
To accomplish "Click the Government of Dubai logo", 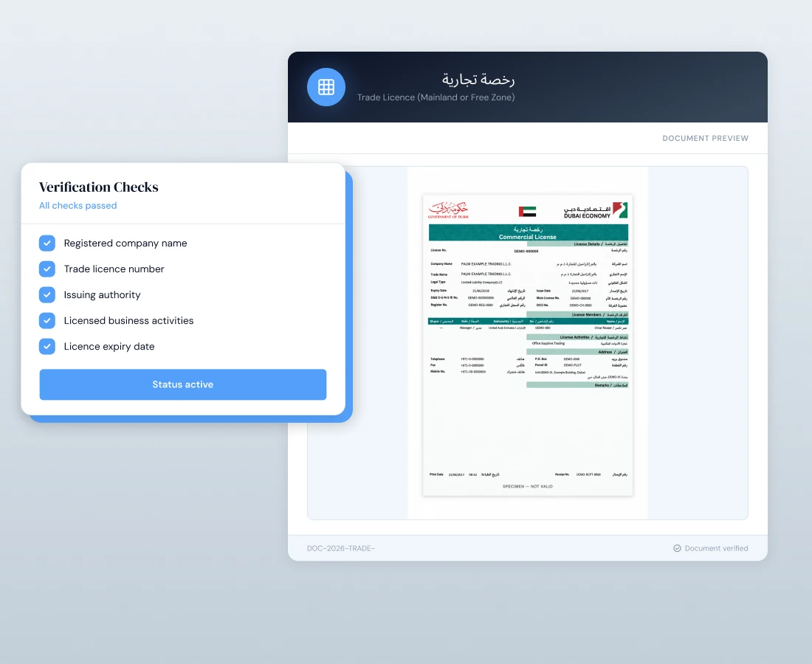I will click(448, 210).
